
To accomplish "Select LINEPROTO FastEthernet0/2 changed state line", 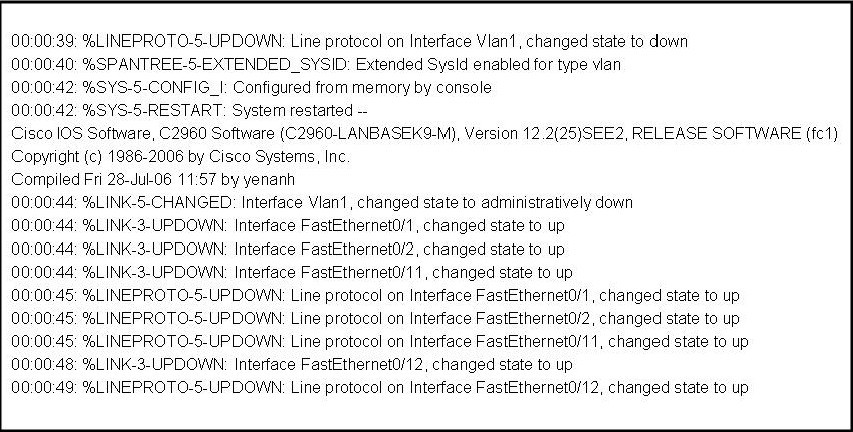I will [375, 318].
